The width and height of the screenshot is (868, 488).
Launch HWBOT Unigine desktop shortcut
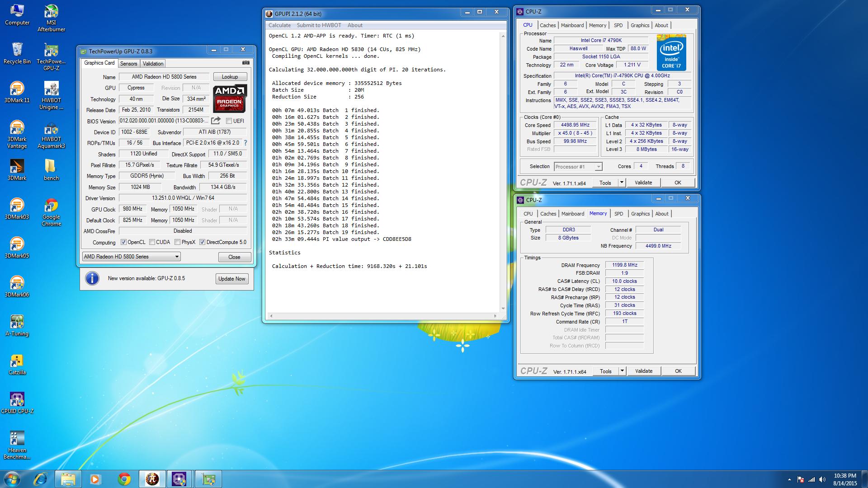pyautogui.click(x=51, y=96)
